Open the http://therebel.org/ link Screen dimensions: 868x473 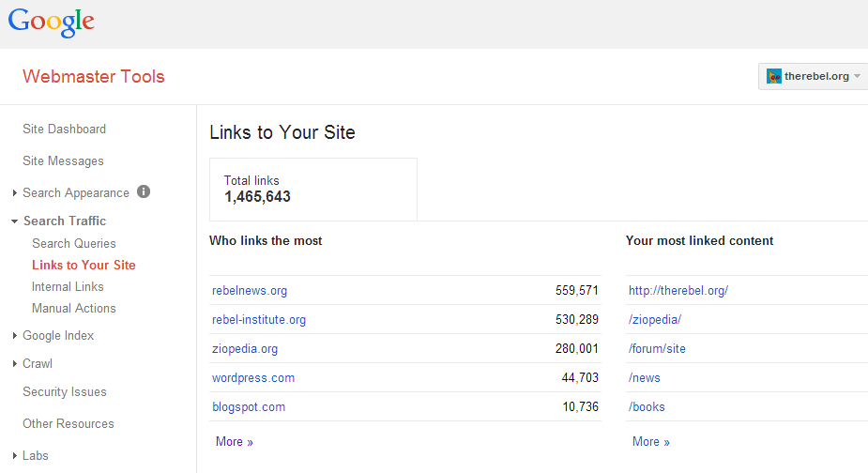678,291
